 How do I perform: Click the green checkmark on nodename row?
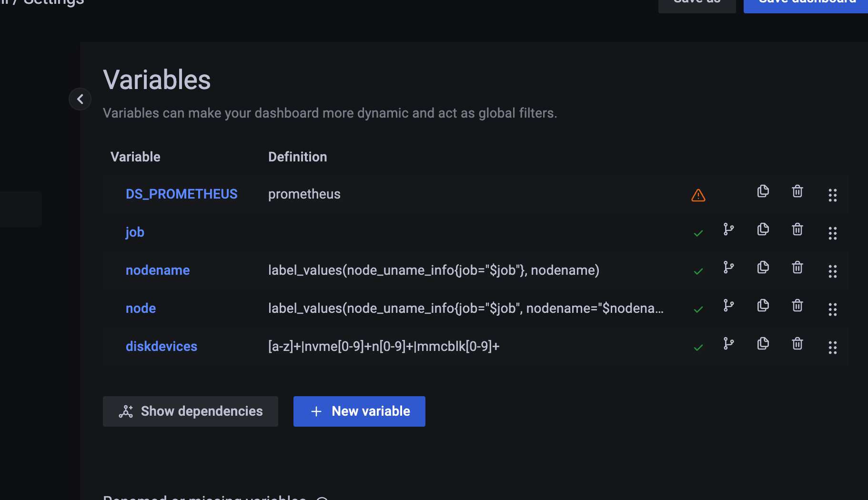[698, 271]
